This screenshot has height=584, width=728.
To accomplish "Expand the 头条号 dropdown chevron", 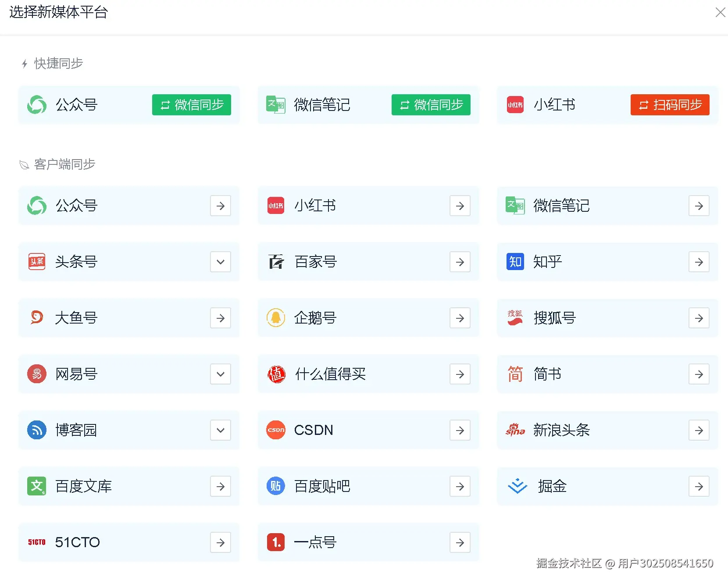I will 221,262.
